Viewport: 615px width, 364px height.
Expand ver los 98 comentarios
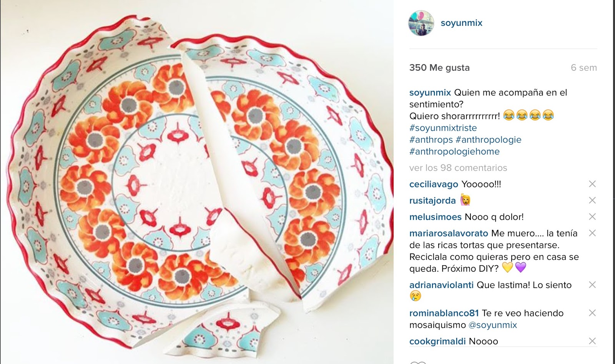point(458,168)
